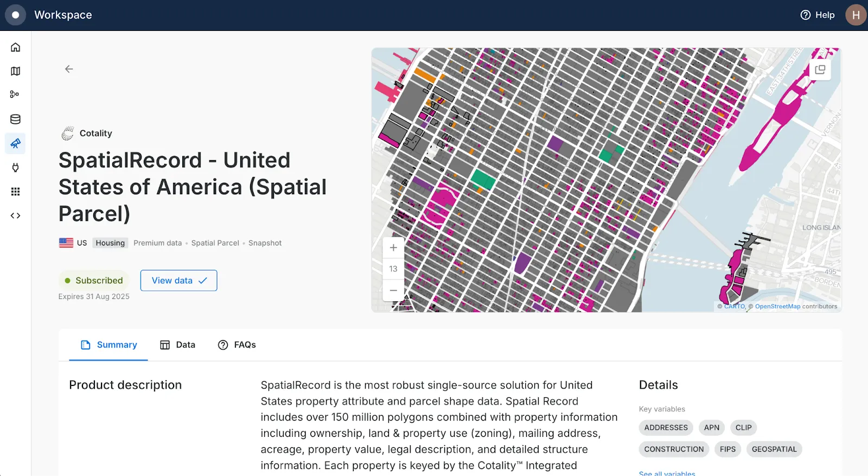Open the Maps icon in sidebar

tap(15, 71)
